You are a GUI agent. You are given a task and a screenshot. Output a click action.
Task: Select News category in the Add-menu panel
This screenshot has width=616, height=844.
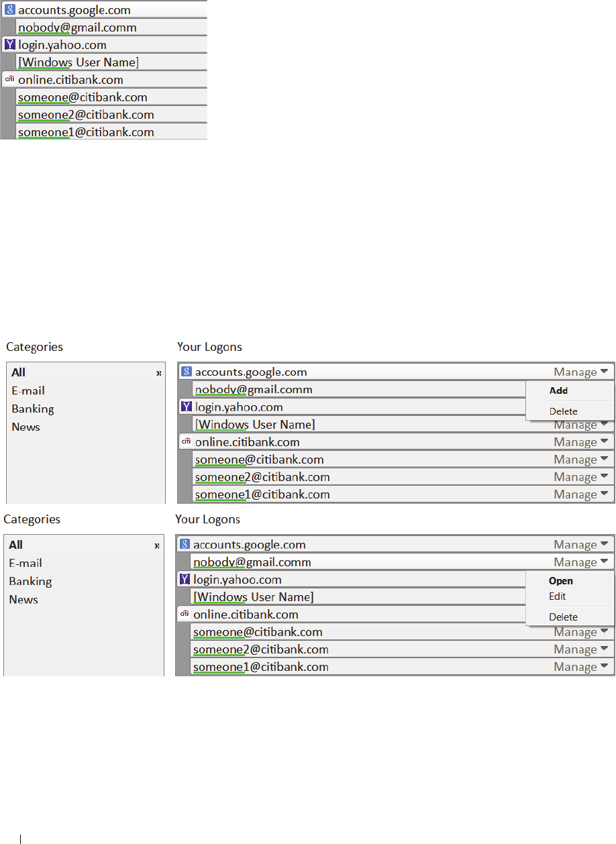[25, 427]
